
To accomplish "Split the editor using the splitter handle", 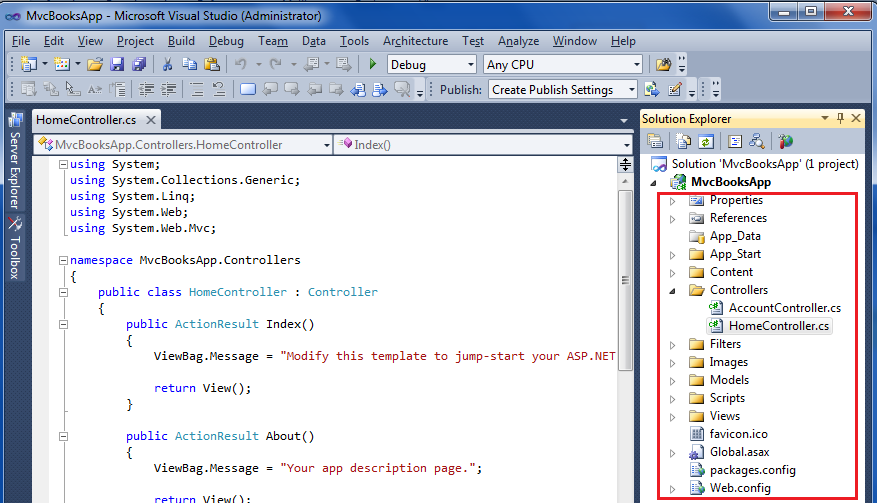I will (x=625, y=164).
